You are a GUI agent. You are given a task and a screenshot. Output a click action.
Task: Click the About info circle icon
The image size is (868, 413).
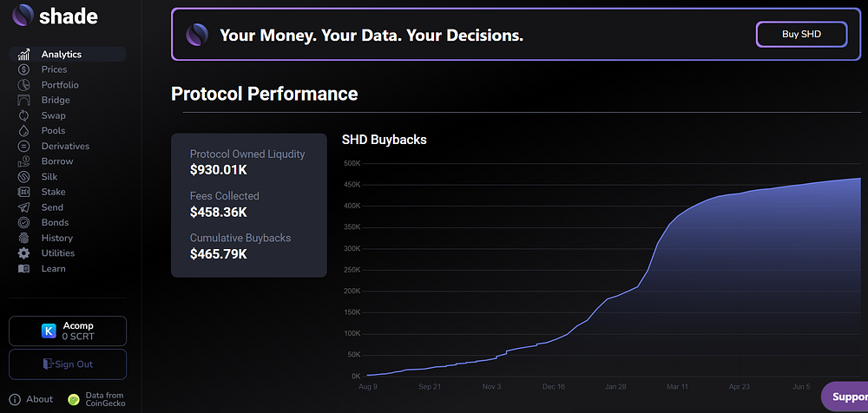click(x=15, y=400)
